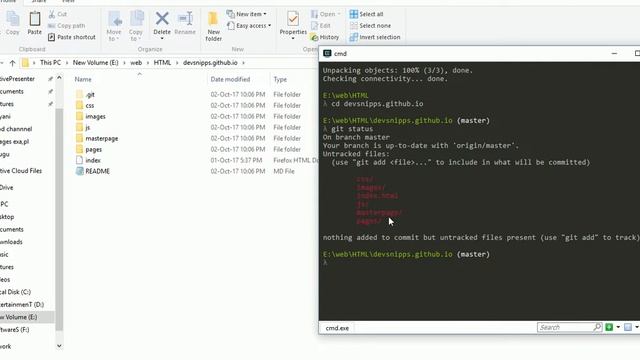
Task: Switch to the cmd.exe console tab
Action: 337,328
